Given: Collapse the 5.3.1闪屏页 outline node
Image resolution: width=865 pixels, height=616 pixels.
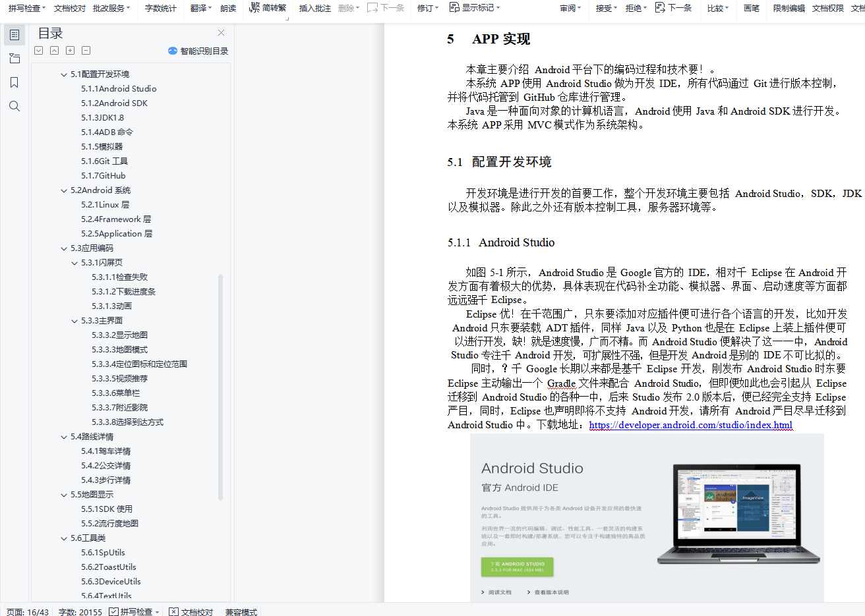Looking at the screenshot, I should tap(75, 263).
